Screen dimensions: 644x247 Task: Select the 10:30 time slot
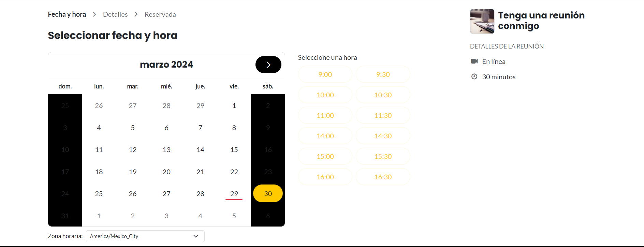coord(383,95)
